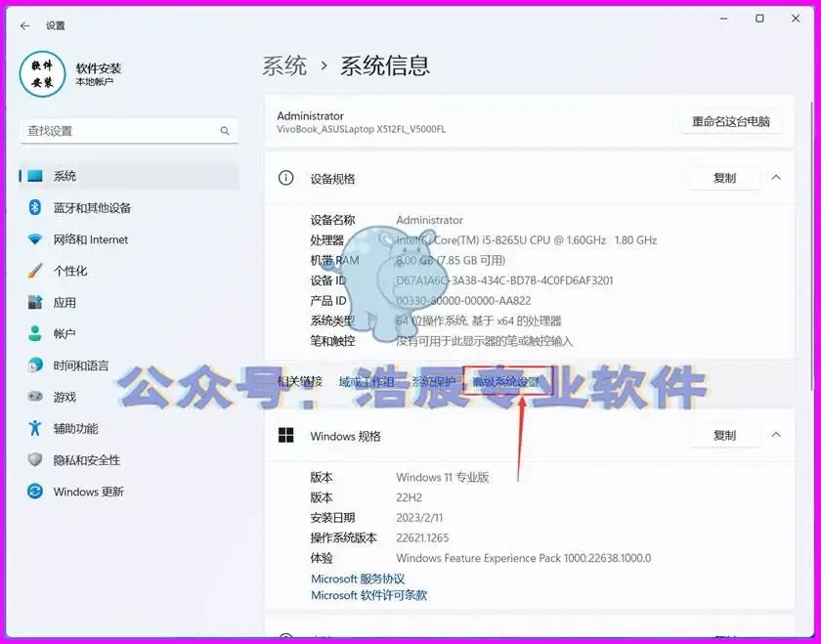Click VivoBook_ASUSLaptop model name text
The height and width of the screenshot is (644, 821).
pyautogui.click(x=362, y=129)
